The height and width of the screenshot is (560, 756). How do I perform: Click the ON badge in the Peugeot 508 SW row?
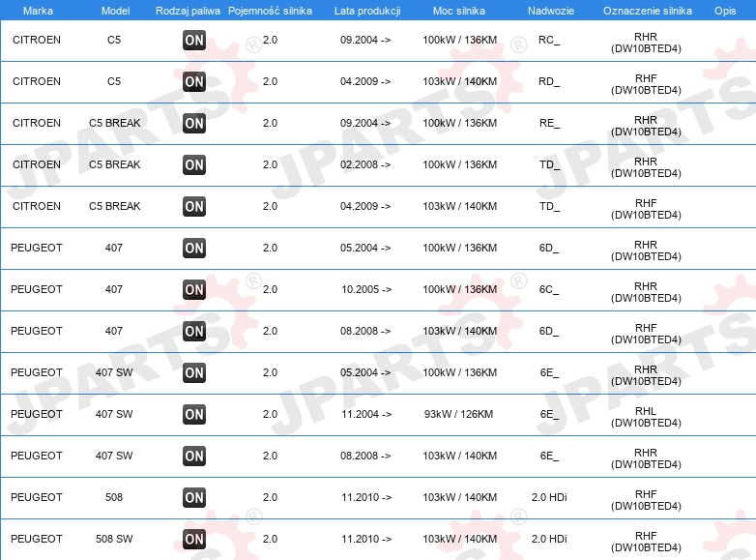194,539
